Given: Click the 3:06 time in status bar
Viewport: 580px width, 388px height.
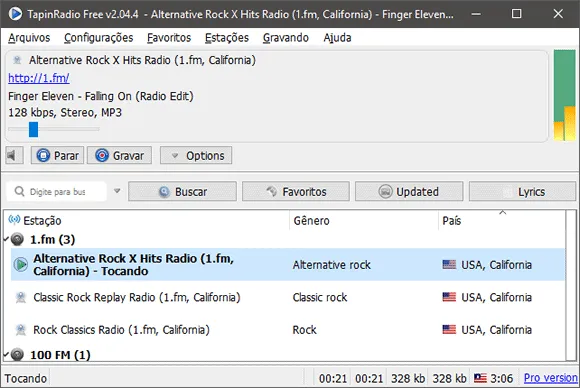Looking at the screenshot, I should click(x=501, y=378).
